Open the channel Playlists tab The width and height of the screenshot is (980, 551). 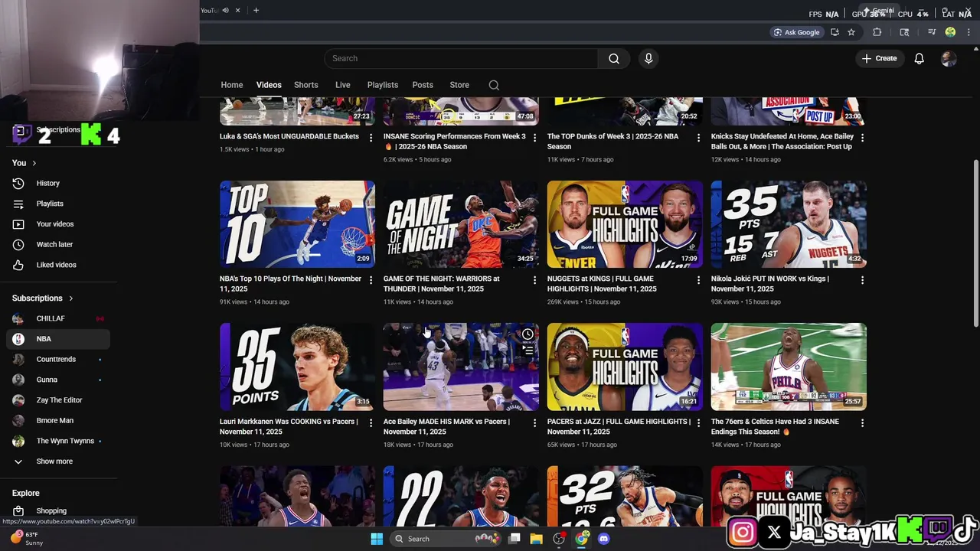pyautogui.click(x=382, y=85)
